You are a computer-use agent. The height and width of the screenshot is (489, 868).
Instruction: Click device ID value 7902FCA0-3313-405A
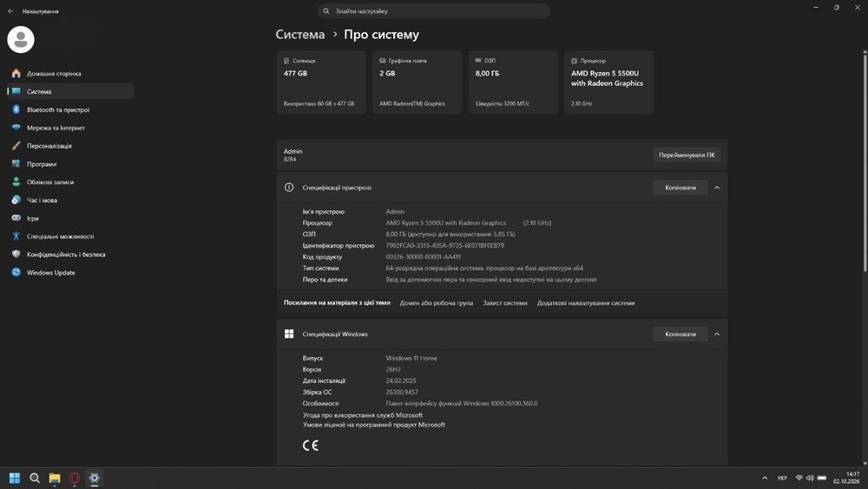point(445,245)
